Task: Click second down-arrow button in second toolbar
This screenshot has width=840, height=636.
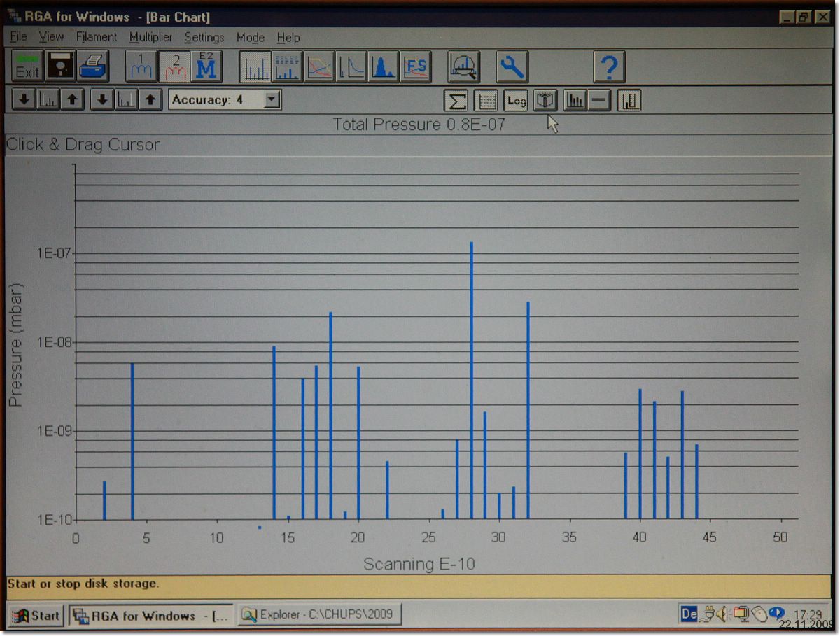Action: [x=103, y=100]
